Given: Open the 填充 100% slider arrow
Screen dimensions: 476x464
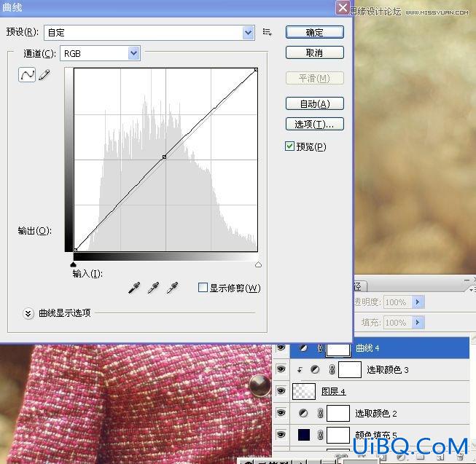Looking at the screenshot, I should [418, 322].
